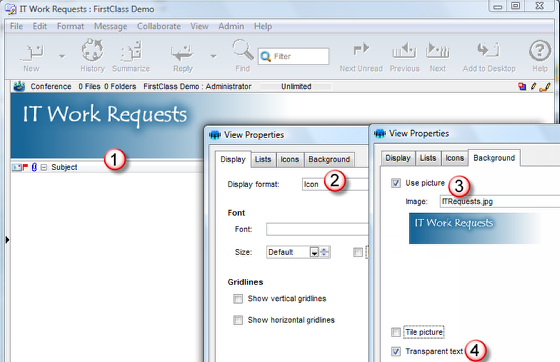Select Icons tab in left View Properties

coord(290,159)
